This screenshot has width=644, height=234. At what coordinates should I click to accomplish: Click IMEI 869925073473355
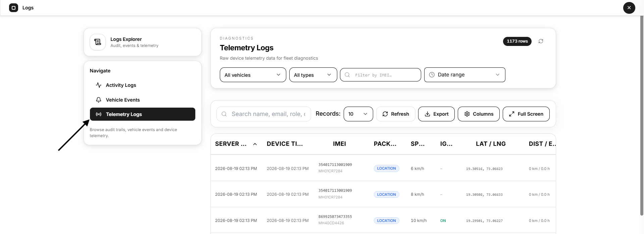[335, 217]
